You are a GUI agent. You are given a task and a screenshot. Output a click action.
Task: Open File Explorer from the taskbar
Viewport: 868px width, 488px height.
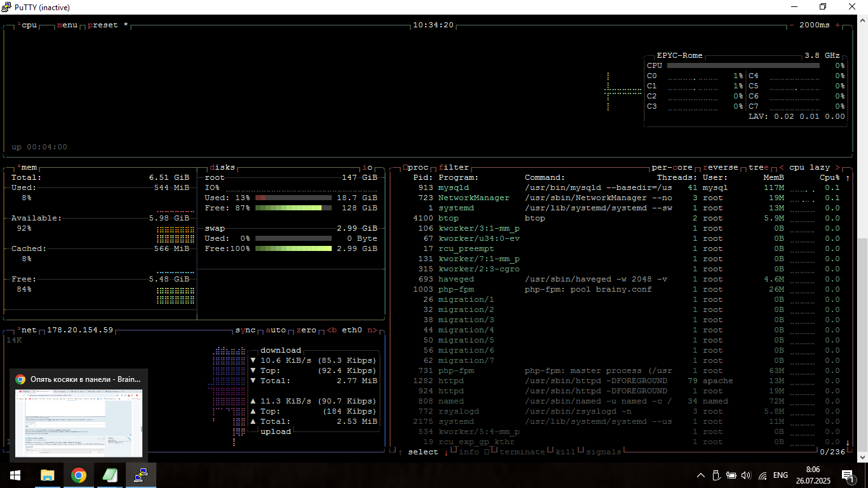coord(47,475)
